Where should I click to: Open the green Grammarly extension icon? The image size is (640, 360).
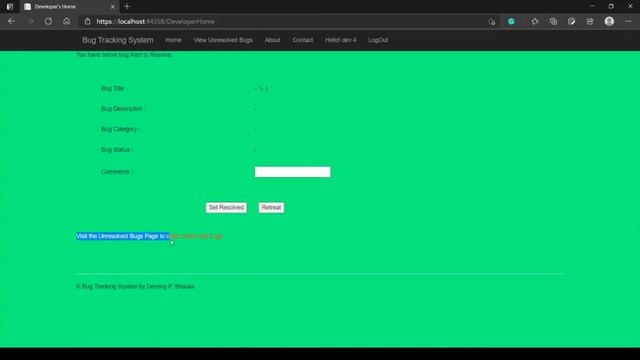coord(511,22)
